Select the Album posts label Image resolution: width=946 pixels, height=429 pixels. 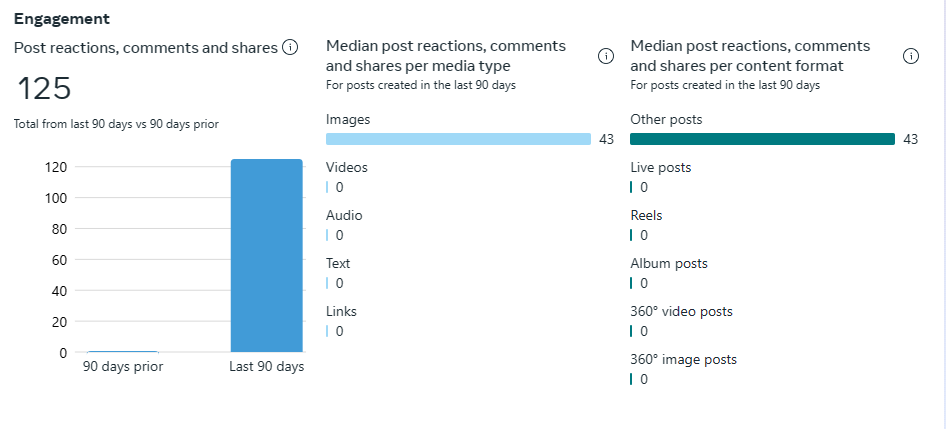point(669,263)
